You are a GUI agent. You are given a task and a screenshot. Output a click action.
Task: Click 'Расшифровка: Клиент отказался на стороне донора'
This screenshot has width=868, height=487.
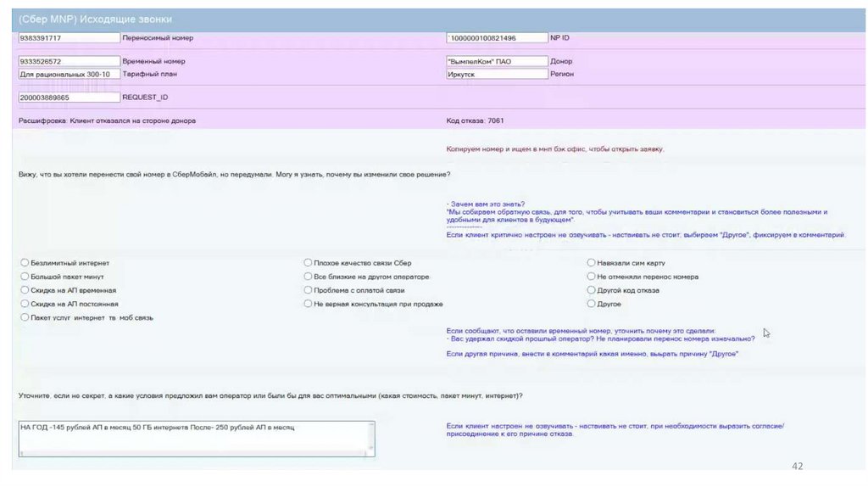tap(107, 120)
